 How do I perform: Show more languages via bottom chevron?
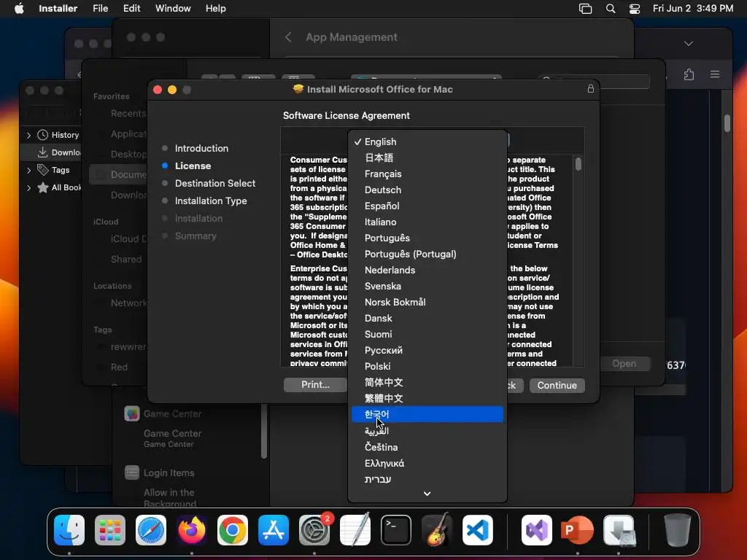pyautogui.click(x=427, y=494)
